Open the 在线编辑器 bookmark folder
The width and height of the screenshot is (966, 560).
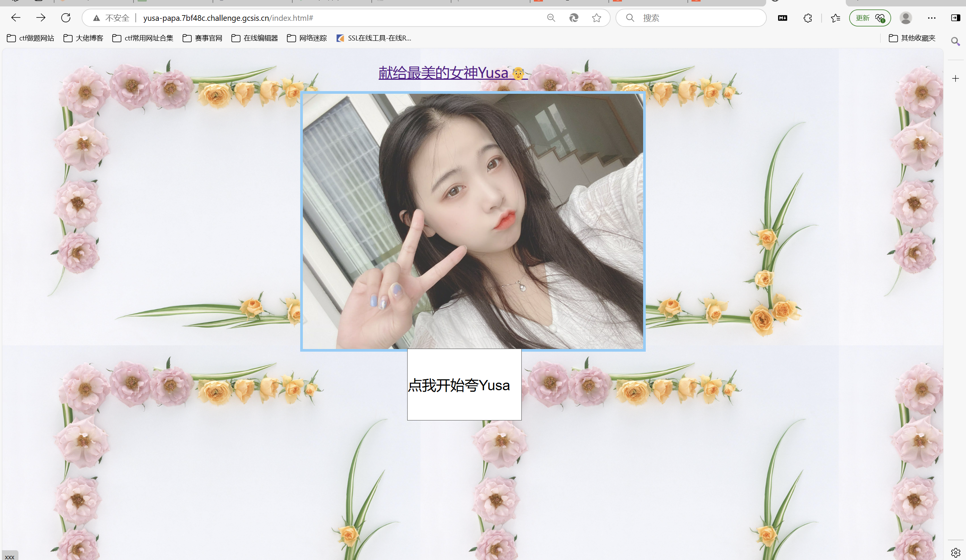pos(254,38)
